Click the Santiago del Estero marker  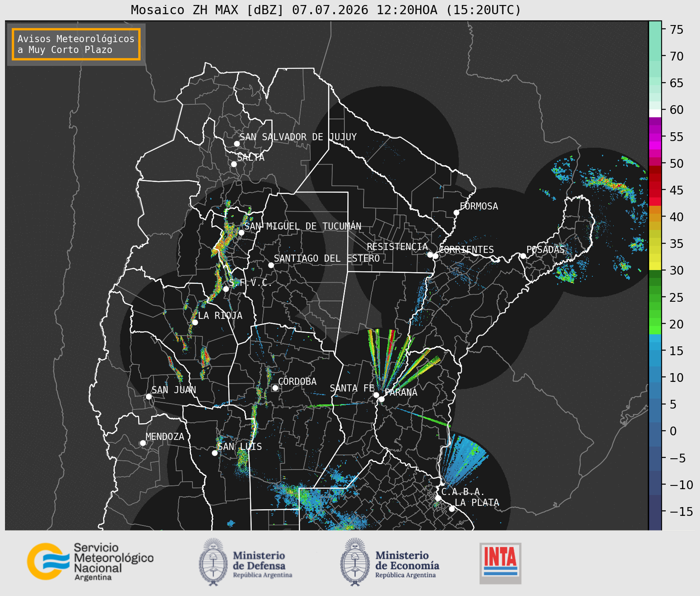271,265
